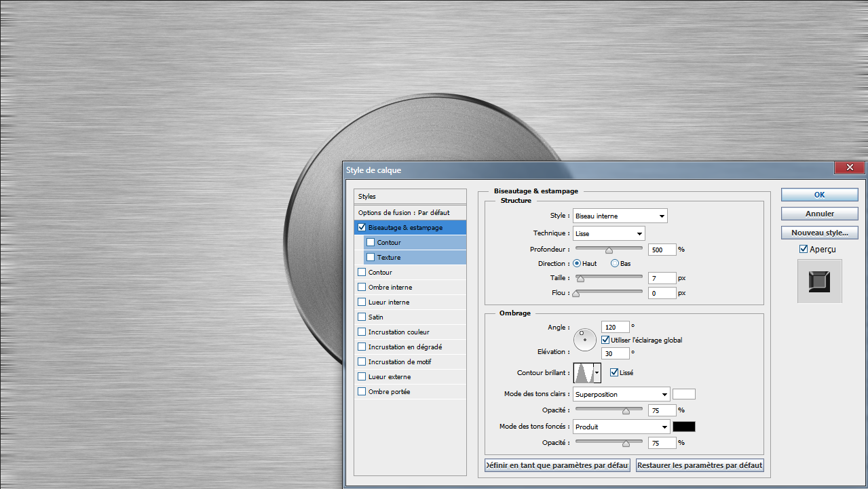Screen dimensions: 868x489
Task: Expand the Contour brillant picker arrow
Action: click(597, 373)
